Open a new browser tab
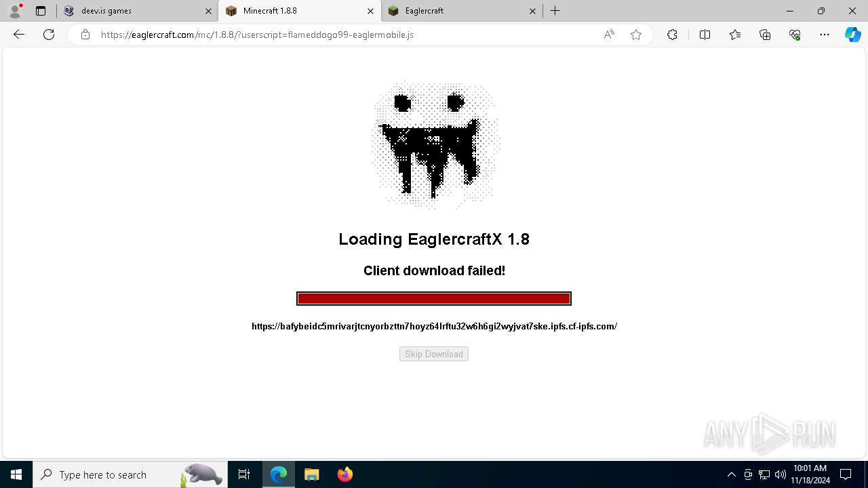This screenshot has width=868, height=488. (555, 11)
